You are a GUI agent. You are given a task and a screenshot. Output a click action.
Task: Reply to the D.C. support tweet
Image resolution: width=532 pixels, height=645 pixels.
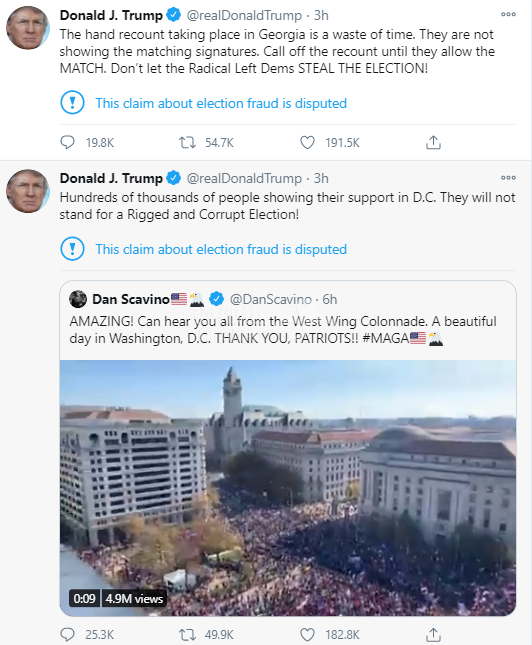coord(67,635)
